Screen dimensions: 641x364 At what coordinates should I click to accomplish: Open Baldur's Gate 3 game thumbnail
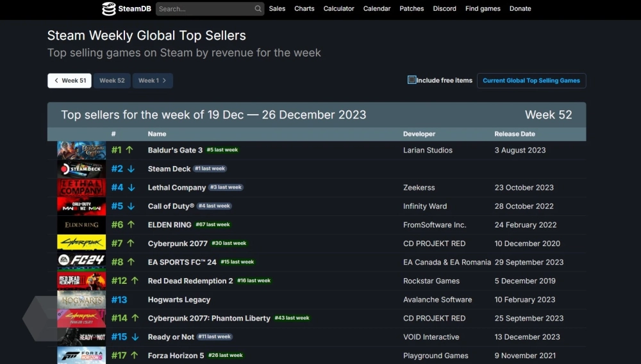coord(81,150)
